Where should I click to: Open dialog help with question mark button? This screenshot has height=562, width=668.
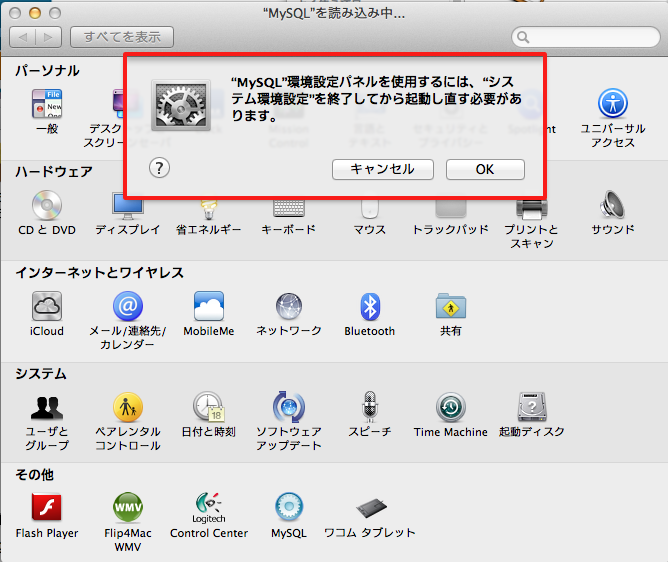(159, 168)
